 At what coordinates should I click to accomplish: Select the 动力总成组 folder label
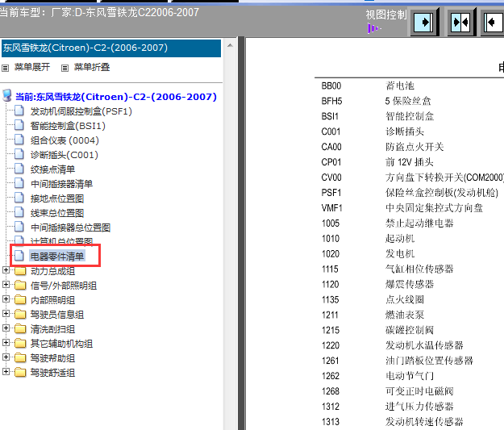point(52,271)
